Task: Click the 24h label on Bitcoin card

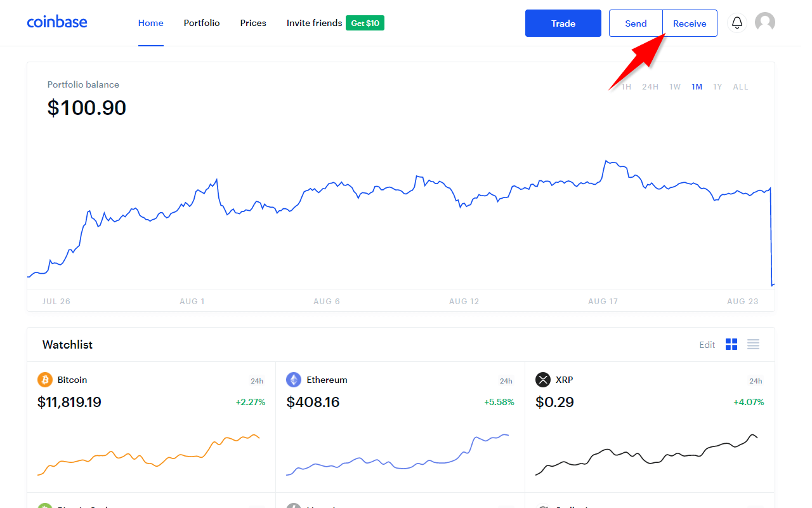Action: click(x=257, y=381)
